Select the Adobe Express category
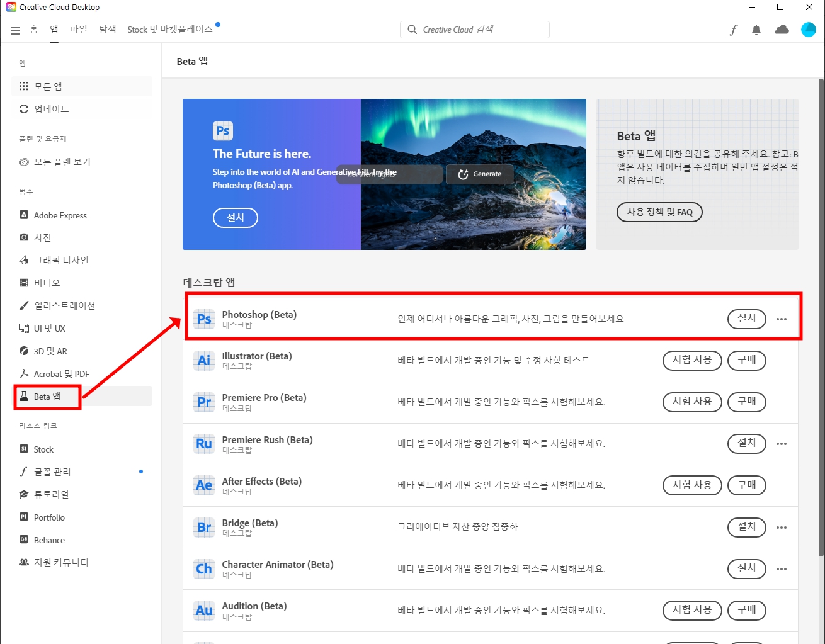Viewport: 825px width, 644px height. (x=82, y=215)
